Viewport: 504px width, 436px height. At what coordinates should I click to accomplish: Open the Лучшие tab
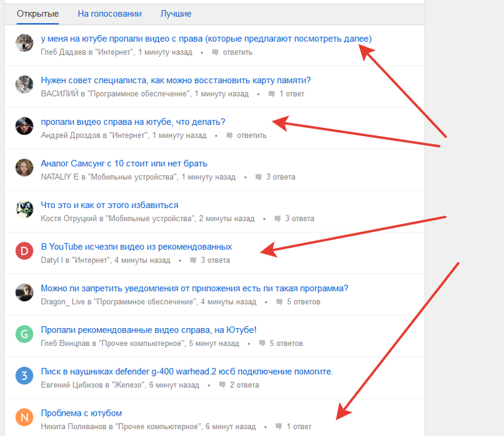176,14
